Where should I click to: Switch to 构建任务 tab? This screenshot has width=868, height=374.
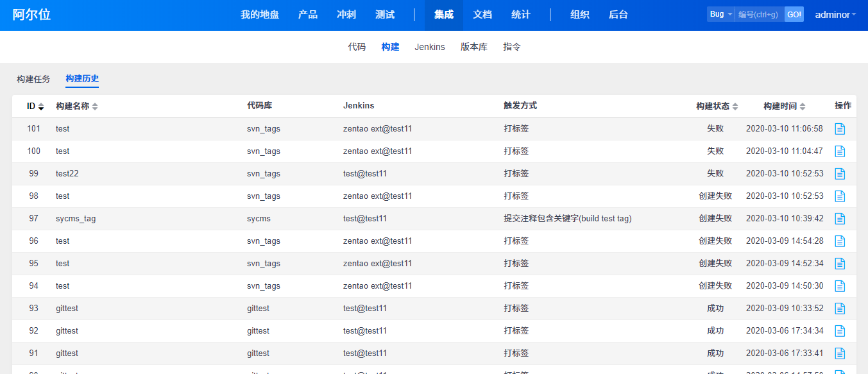coord(33,79)
